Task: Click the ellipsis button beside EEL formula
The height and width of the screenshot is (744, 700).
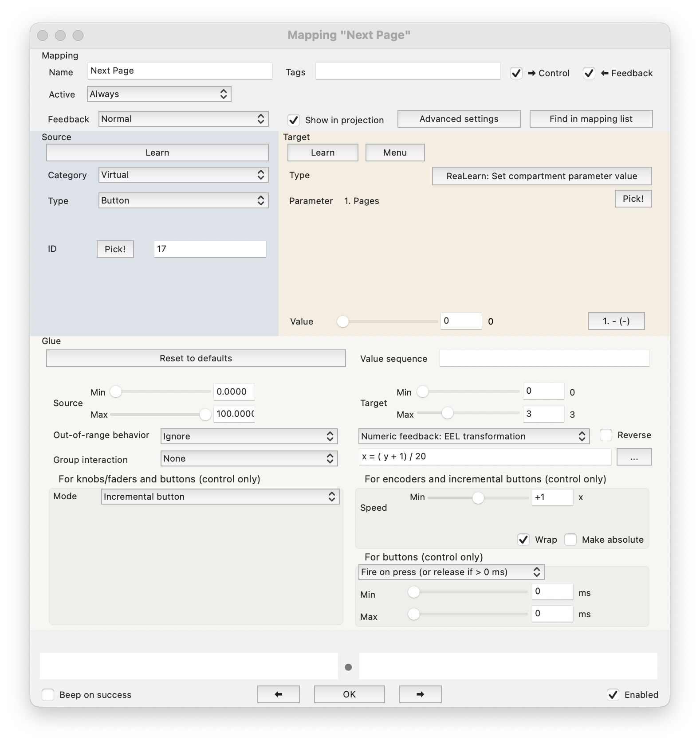Action: click(634, 457)
